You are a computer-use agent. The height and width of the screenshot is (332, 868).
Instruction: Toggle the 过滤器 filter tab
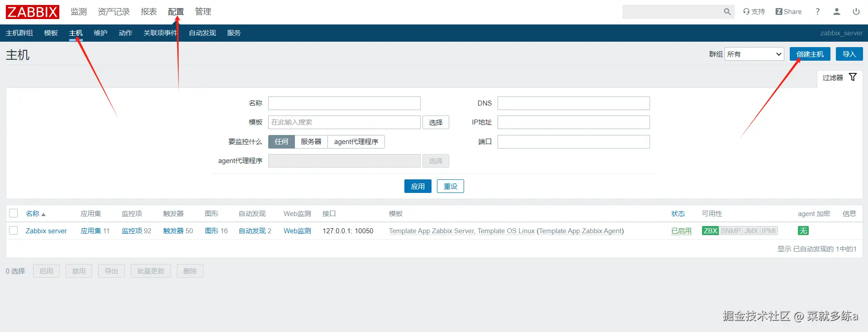click(x=840, y=78)
